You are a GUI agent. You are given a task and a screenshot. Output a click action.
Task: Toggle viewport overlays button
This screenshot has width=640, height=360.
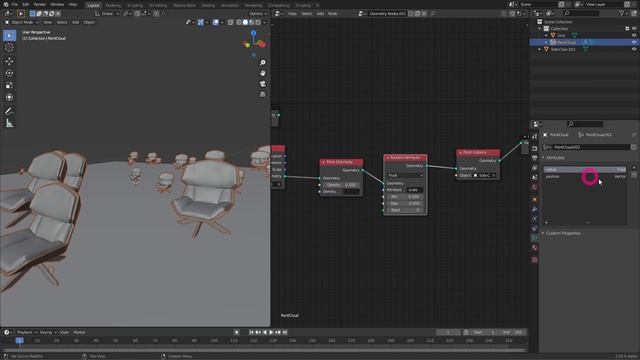click(x=216, y=22)
